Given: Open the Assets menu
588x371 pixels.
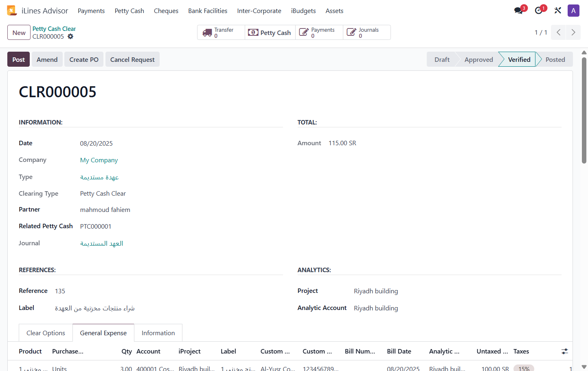Looking at the screenshot, I should (x=334, y=11).
